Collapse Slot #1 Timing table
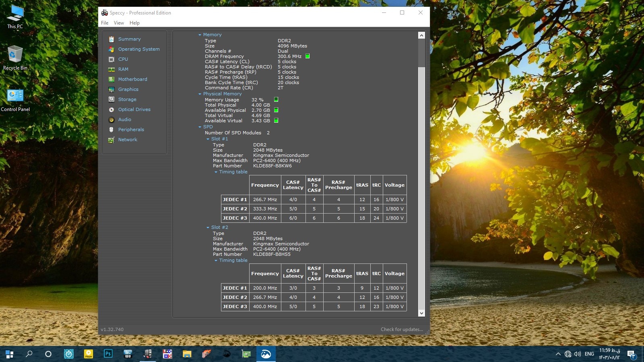This screenshot has width=644, height=362. pos(216,172)
